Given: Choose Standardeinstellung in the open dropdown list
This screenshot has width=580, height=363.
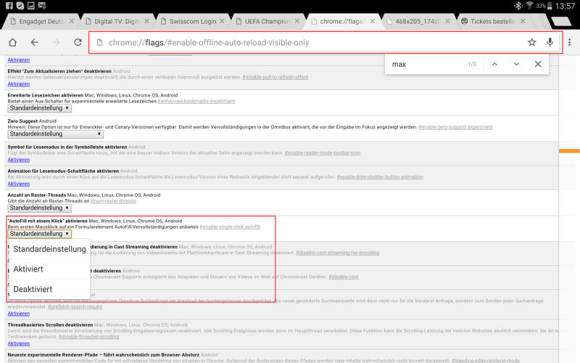Looking at the screenshot, I should (49, 249).
